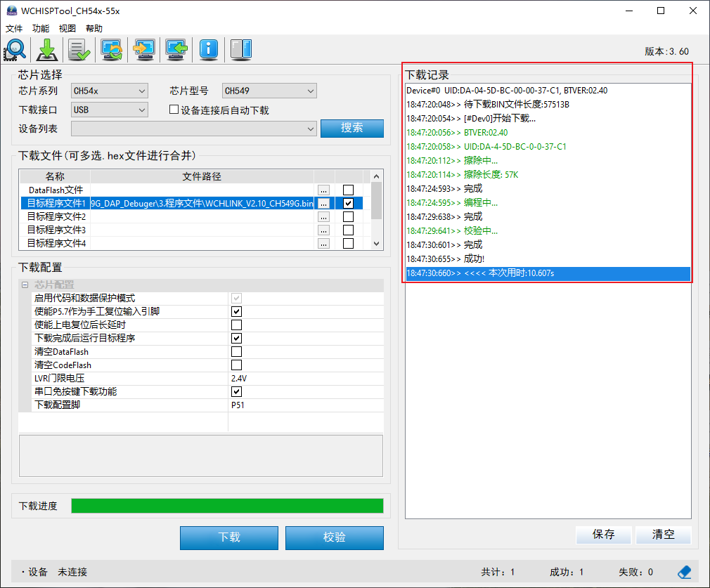Screen dimensions: 710x588
Task: Select the WCHLINK_V2.10_CH549G.bin file path cell
Action: click(202, 203)
